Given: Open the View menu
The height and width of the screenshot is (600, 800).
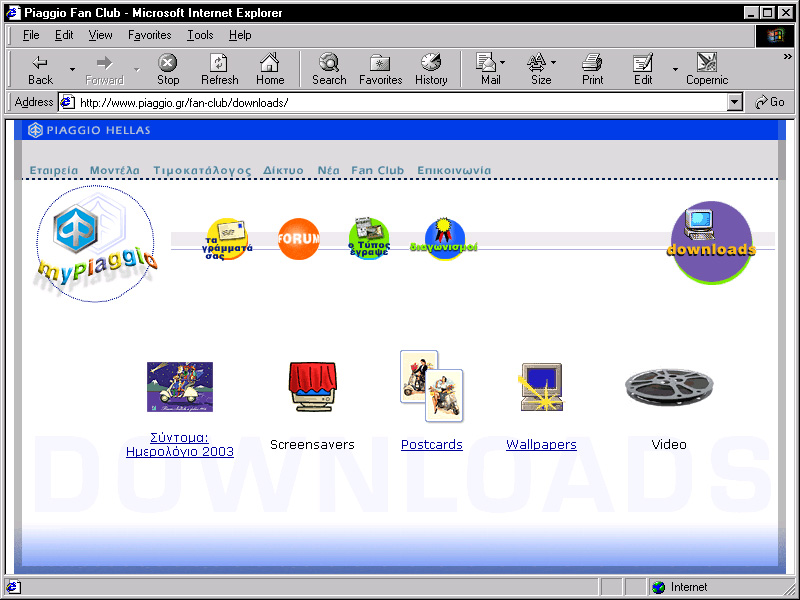Looking at the screenshot, I should tap(100, 35).
